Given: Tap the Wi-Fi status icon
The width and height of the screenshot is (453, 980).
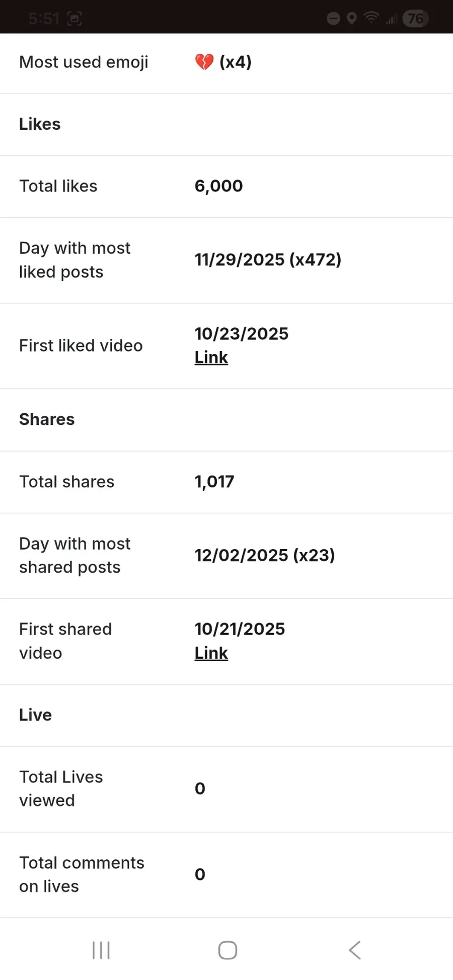Looking at the screenshot, I should coord(371,18).
